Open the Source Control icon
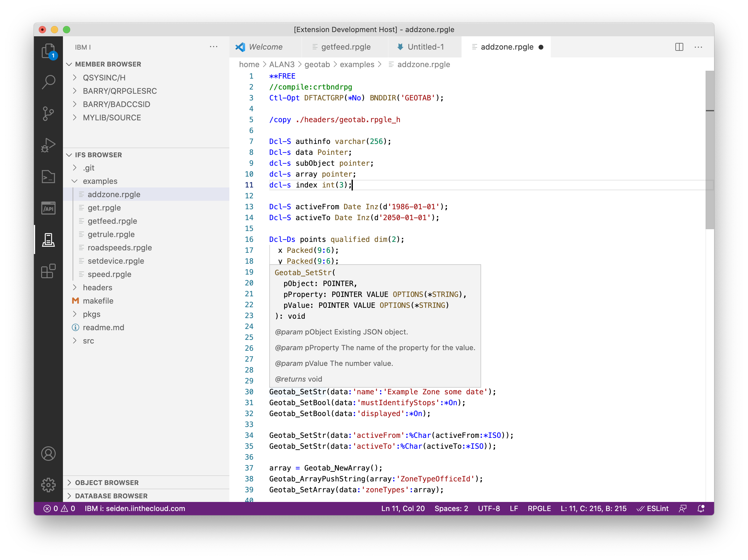The height and width of the screenshot is (560, 748). (x=48, y=113)
